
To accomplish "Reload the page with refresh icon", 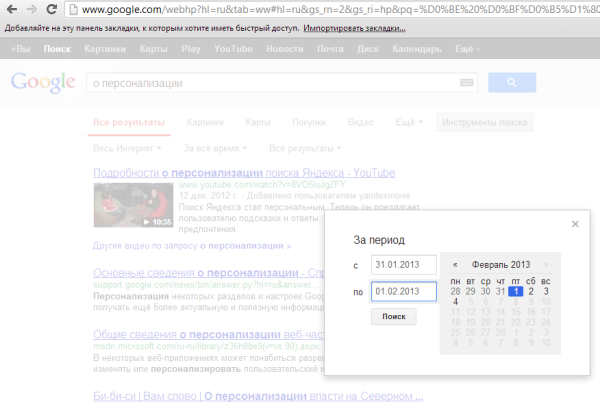I will [x=51, y=9].
